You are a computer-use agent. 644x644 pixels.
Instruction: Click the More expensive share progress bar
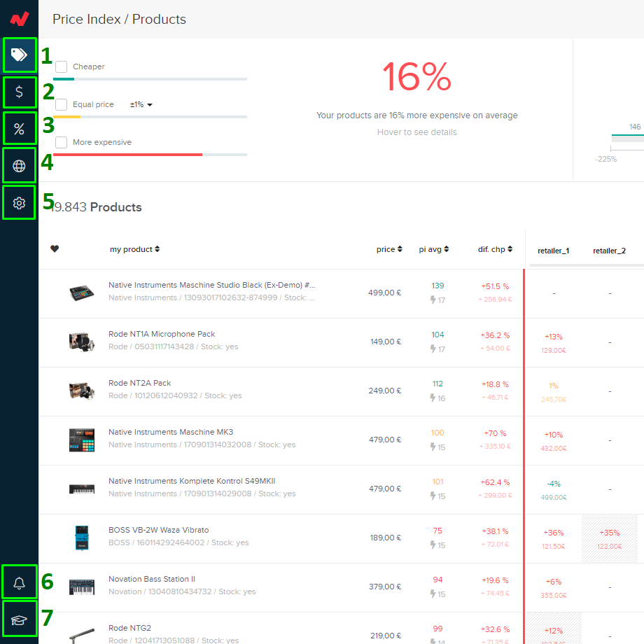(150, 155)
